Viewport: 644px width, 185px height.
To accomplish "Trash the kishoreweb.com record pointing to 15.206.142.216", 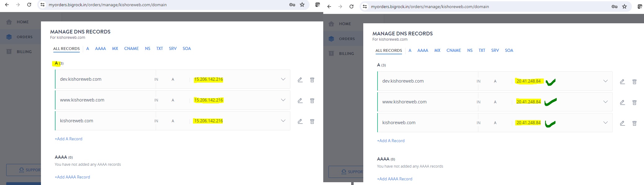I will [312, 121].
